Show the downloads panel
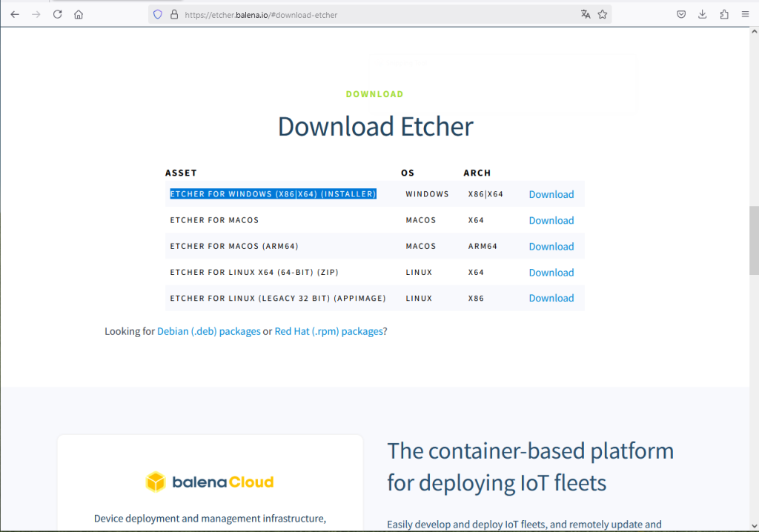 coord(703,15)
